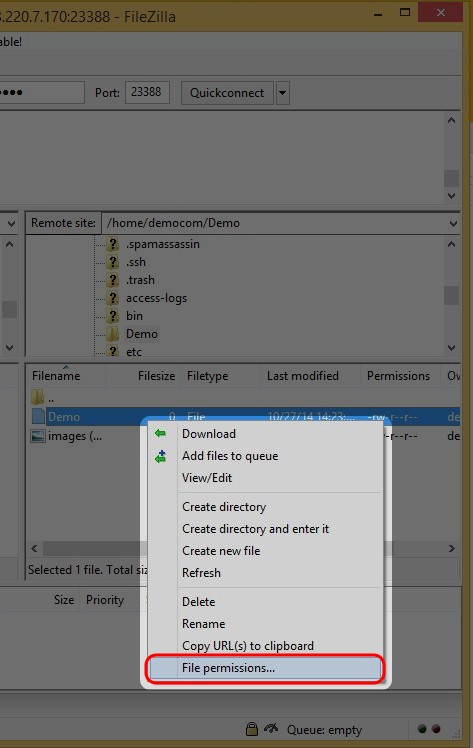Viewport: 473px width, 748px height.
Task: Sort by Filetype column header
Action: 221,376
